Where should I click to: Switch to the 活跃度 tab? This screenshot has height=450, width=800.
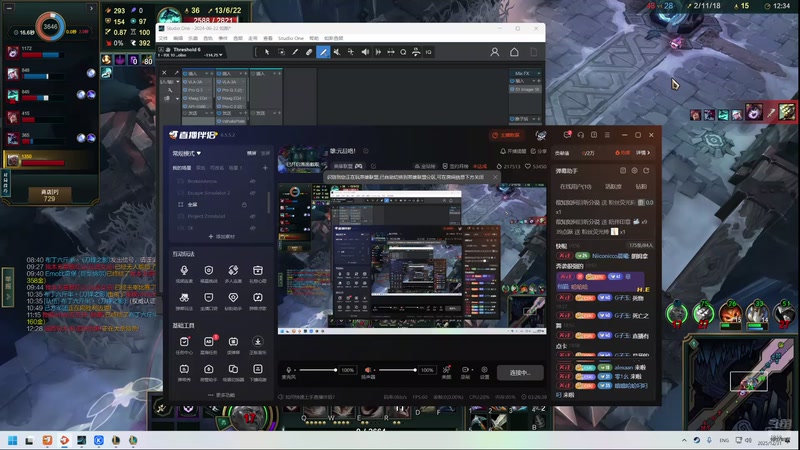coord(613,187)
